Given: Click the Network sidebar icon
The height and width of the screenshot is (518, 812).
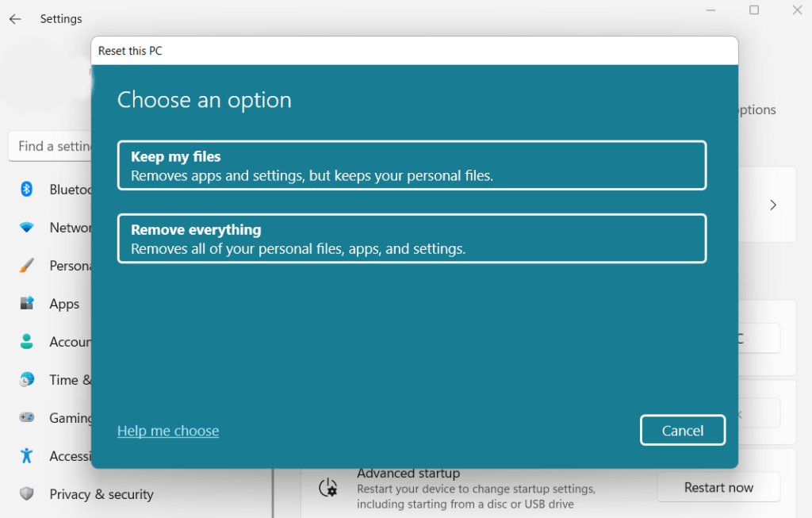Looking at the screenshot, I should 25,227.
